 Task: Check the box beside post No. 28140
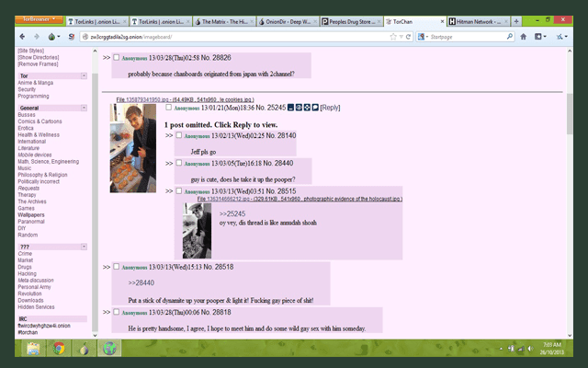pos(179,135)
